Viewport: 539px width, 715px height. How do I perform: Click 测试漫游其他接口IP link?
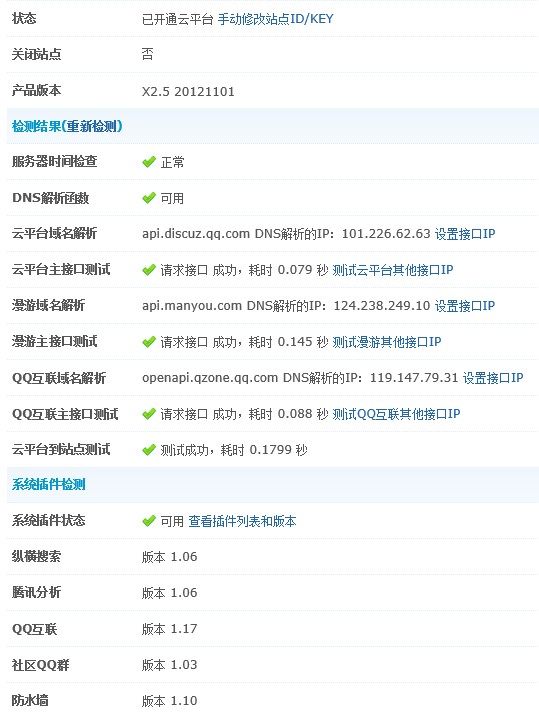pyautogui.click(x=387, y=342)
